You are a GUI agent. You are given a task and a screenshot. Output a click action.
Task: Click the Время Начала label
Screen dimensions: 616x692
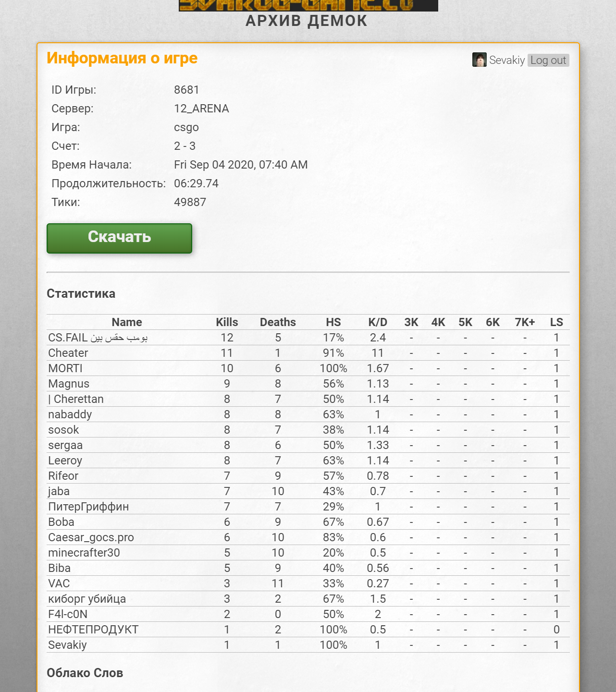pyautogui.click(x=91, y=165)
